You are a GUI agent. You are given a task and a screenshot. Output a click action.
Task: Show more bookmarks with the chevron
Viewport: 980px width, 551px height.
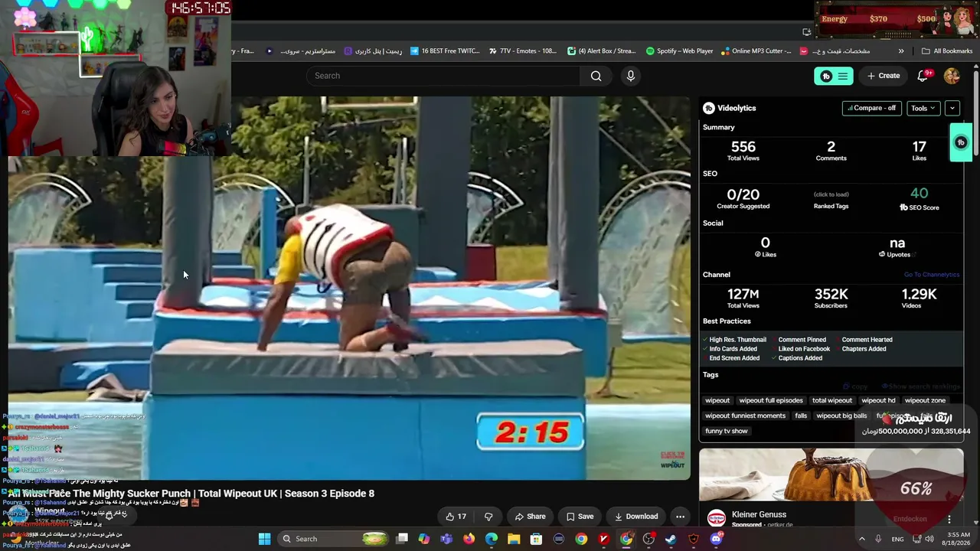point(901,51)
